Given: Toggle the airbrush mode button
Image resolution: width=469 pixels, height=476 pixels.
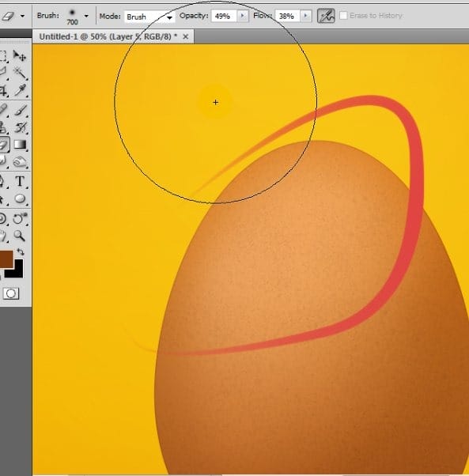Looking at the screenshot, I should (x=326, y=16).
